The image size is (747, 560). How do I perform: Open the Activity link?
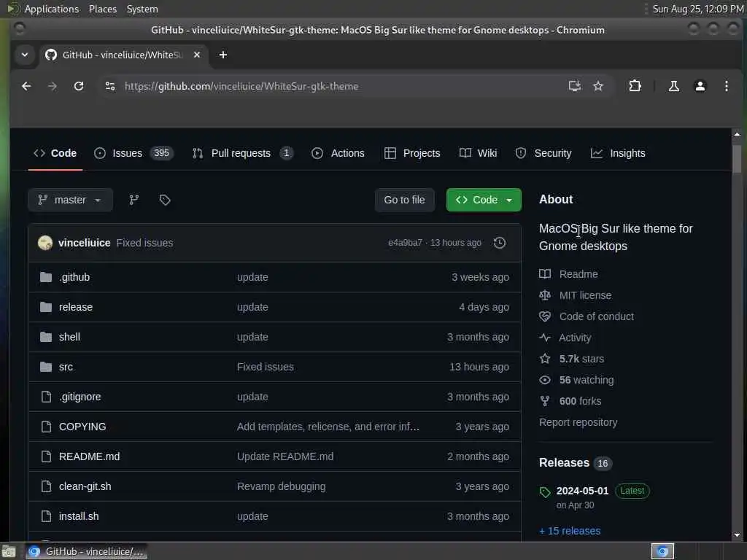pos(575,338)
